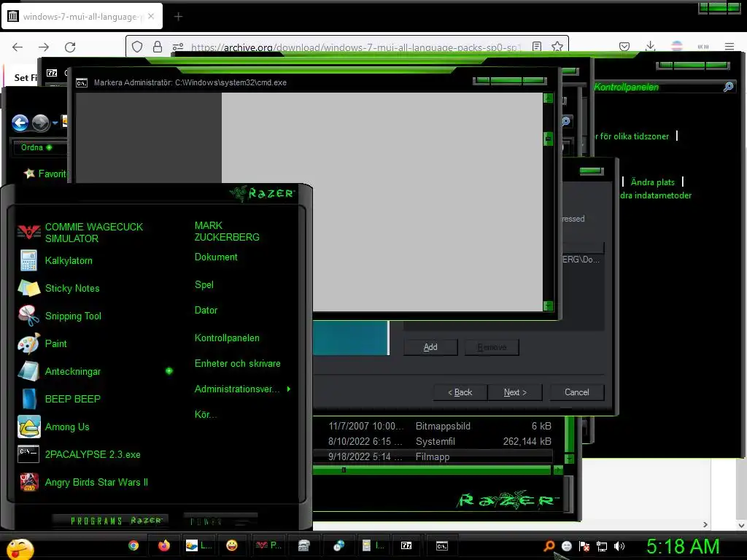Open the Ändra plats link
The image size is (747, 560).
click(653, 182)
